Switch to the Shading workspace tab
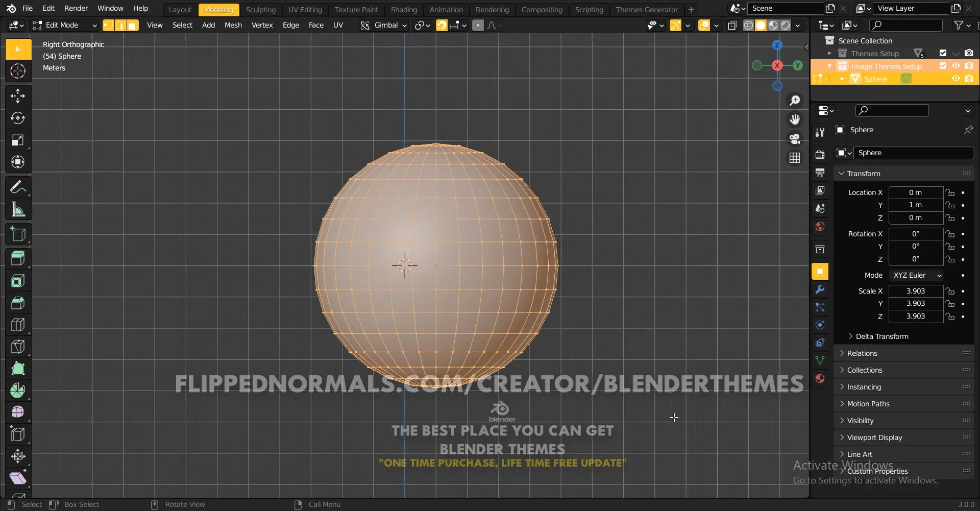 [404, 9]
